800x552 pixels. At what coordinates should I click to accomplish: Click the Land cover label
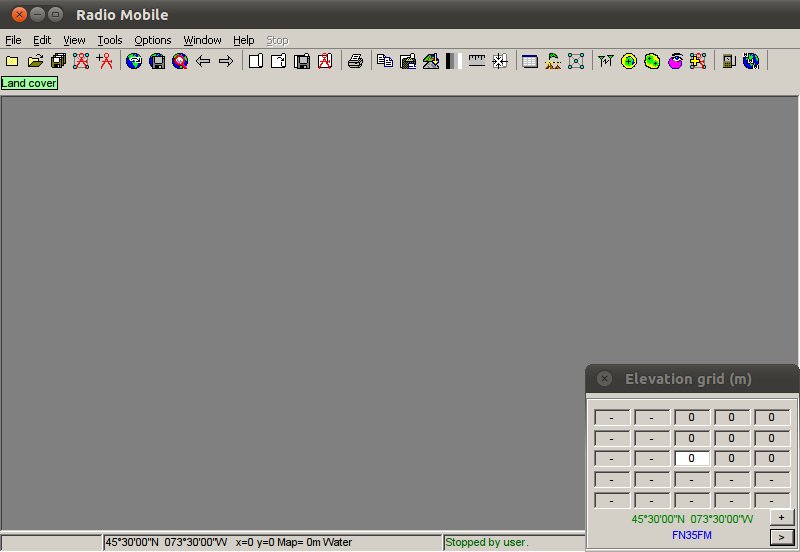pos(29,83)
